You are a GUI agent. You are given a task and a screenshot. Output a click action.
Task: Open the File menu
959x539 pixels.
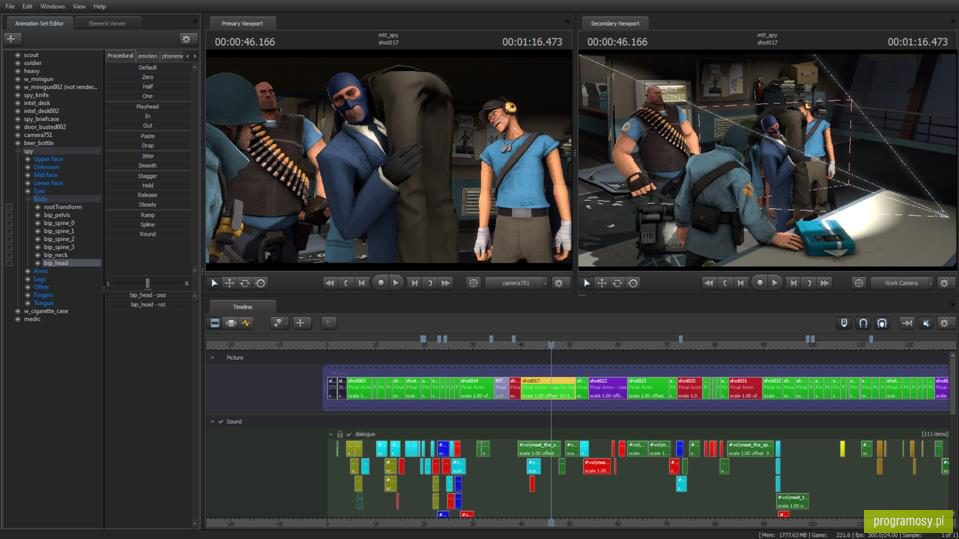point(10,6)
